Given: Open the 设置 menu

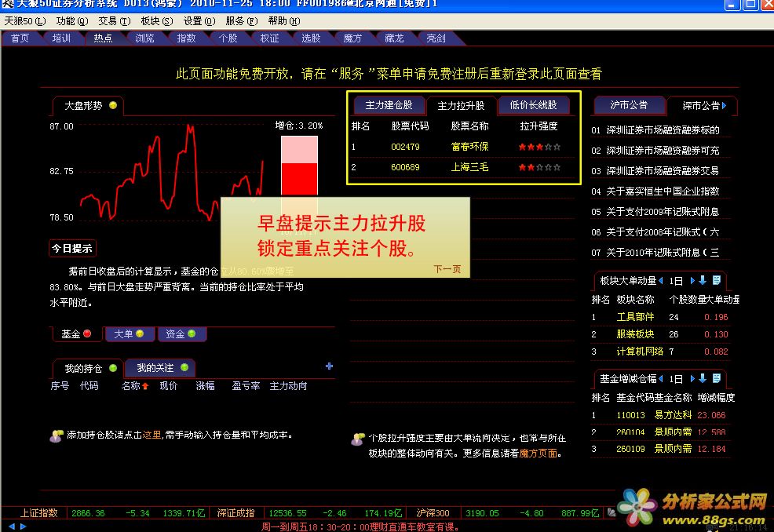Looking at the screenshot, I should 199,21.
